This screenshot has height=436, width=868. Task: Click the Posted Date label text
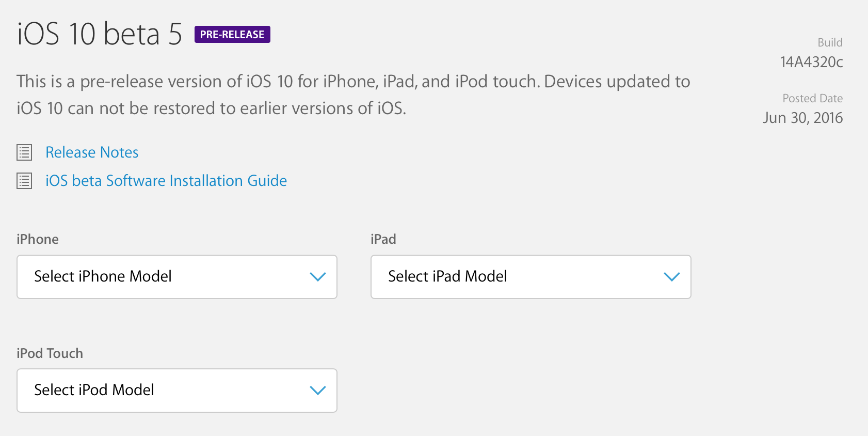click(812, 98)
